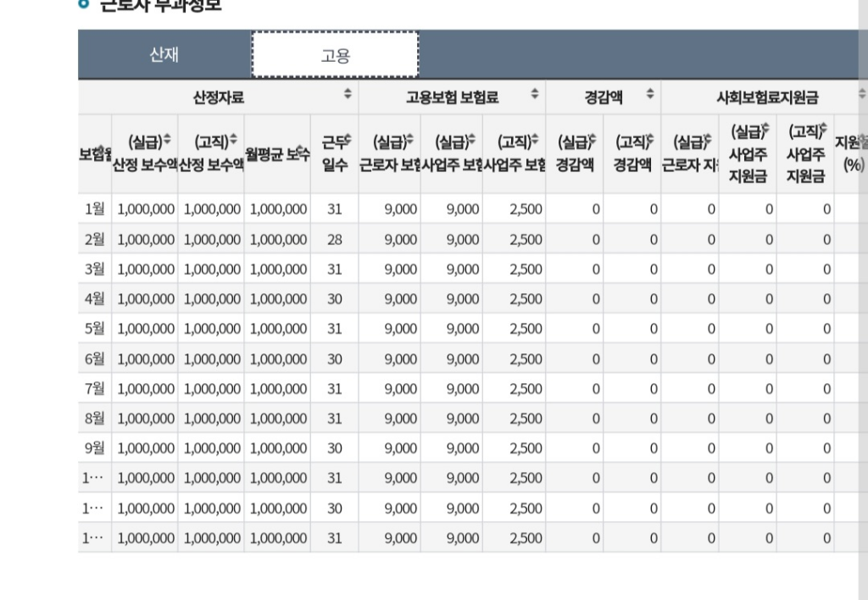Screen dimensions: 868x600
Task: Click sort icon beside 고용보험 보험료 header
Action: [534, 97]
